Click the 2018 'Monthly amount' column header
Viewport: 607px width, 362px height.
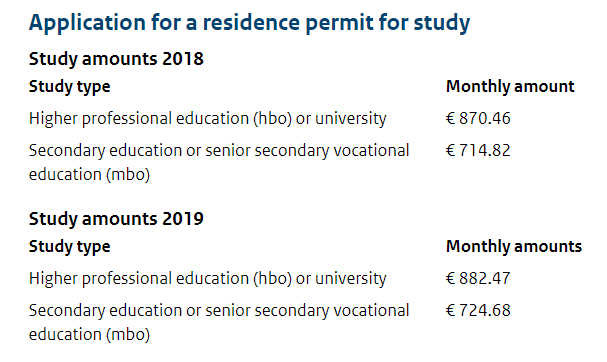(x=510, y=86)
